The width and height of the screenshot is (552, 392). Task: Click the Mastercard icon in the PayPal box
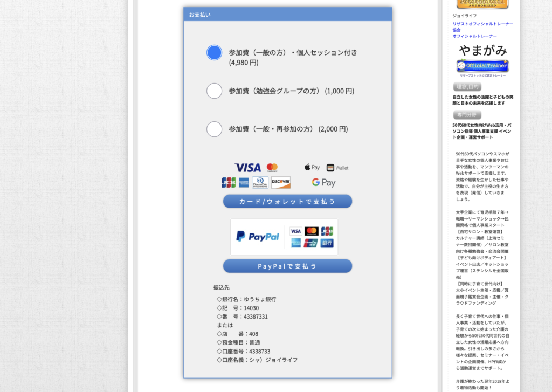pos(312,231)
